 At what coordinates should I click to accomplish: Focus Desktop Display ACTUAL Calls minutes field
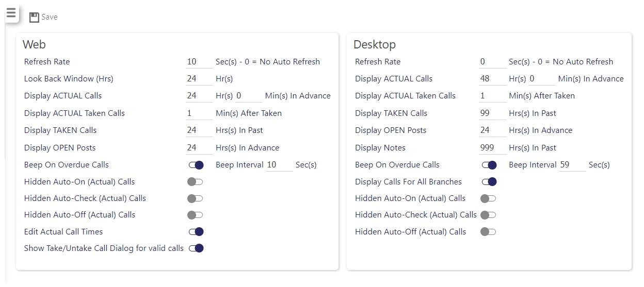click(542, 79)
